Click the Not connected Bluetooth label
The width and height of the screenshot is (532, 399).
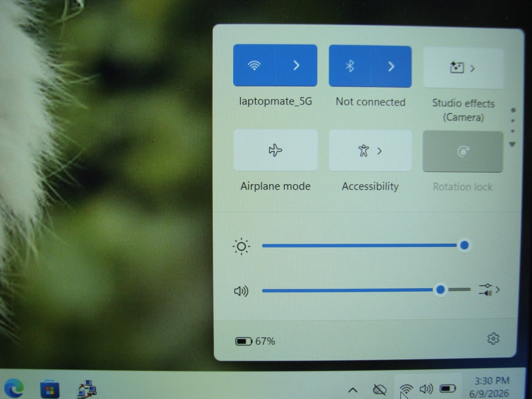click(370, 102)
